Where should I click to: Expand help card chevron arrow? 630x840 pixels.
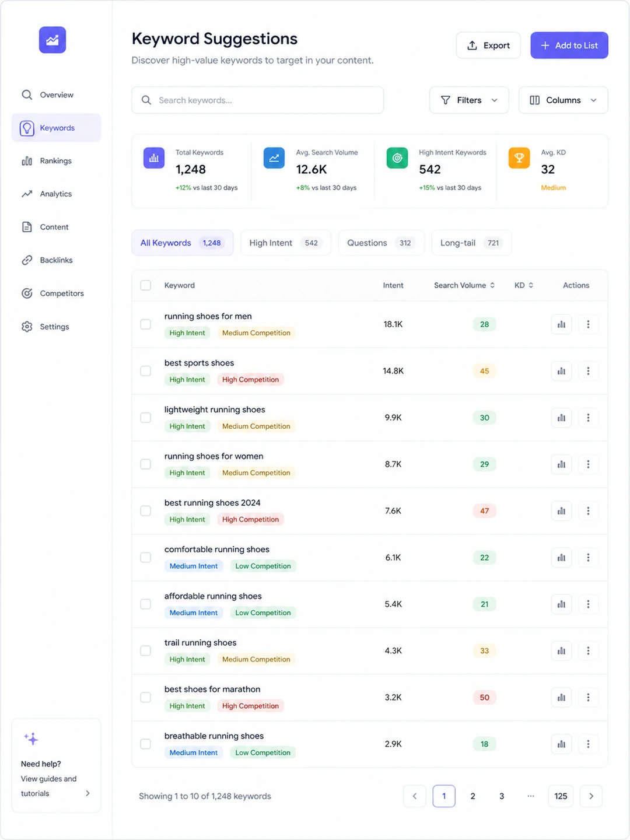click(87, 793)
